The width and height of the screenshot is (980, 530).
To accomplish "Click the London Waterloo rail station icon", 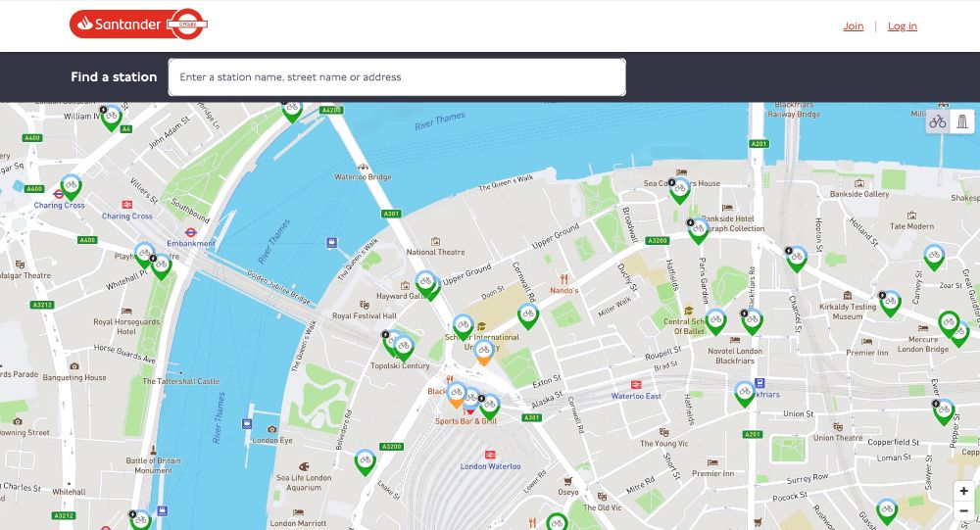I will tap(491, 455).
